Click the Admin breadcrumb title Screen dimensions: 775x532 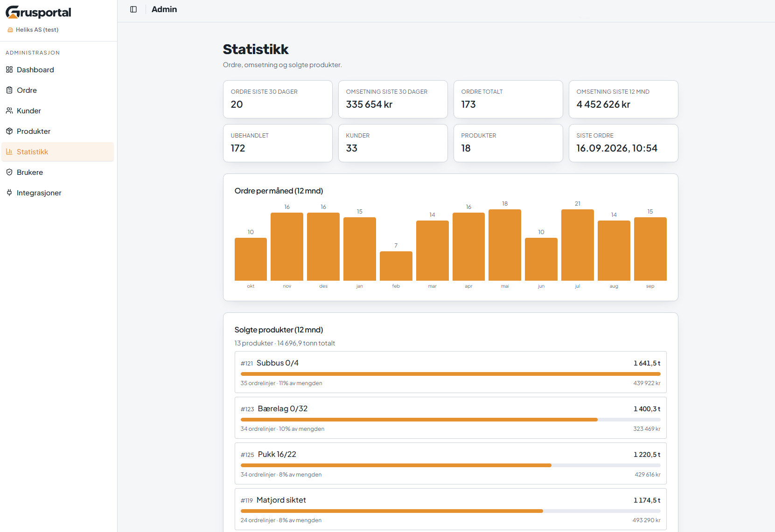164,9
